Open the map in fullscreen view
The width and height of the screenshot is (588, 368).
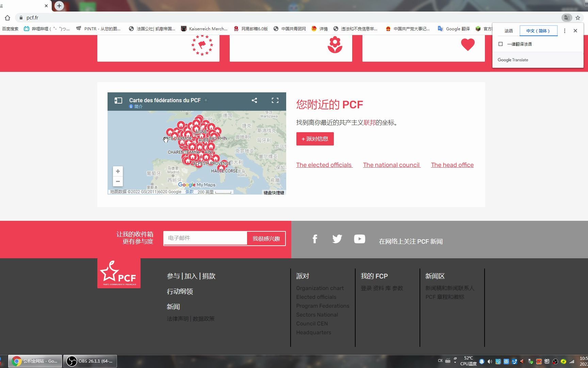click(275, 100)
